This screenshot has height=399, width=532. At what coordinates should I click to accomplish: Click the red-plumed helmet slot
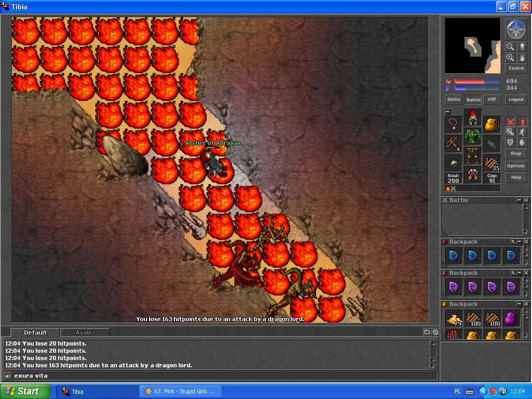click(x=473, y=117)
